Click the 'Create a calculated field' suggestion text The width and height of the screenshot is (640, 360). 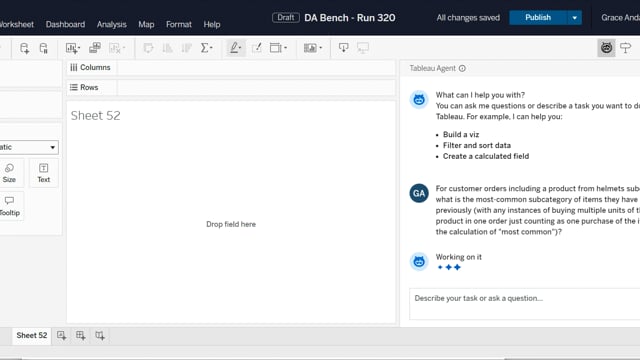click(x=486, y=156)
